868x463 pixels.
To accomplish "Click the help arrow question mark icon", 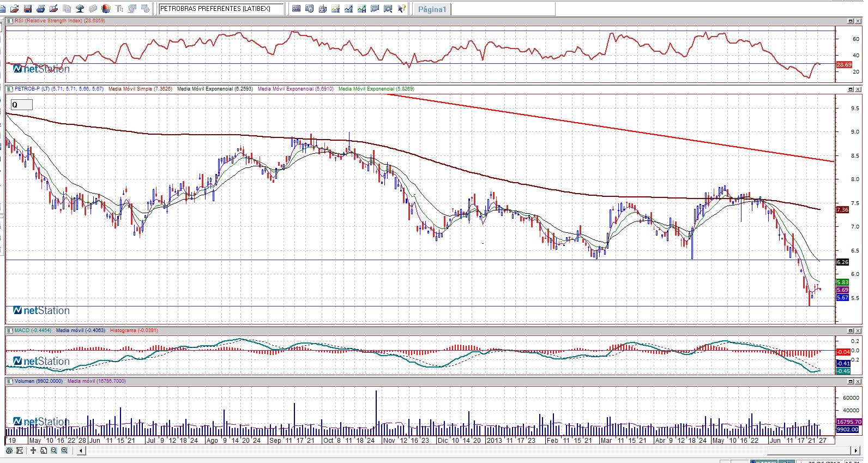I will tap(401, 9).
